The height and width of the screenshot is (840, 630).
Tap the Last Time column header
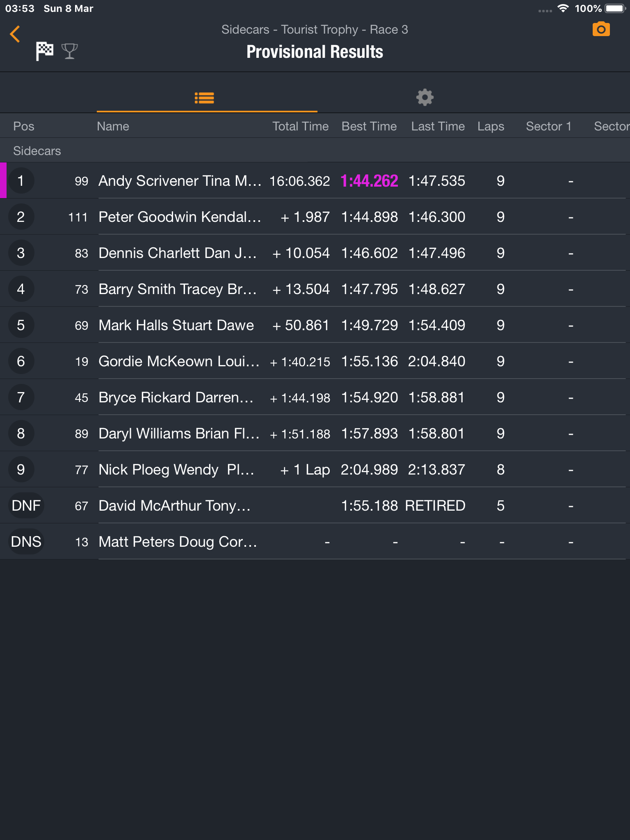[438, 126]
